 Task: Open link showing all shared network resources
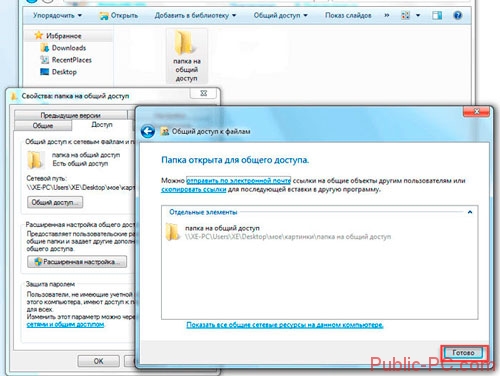pos(285,325)
